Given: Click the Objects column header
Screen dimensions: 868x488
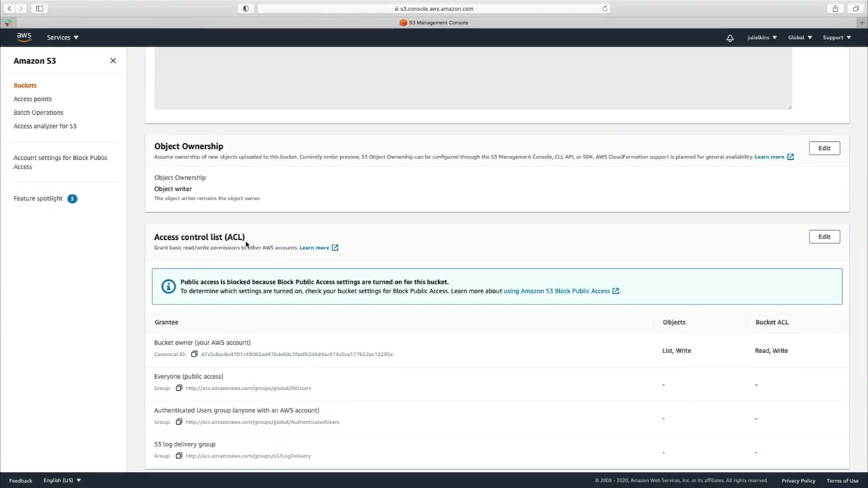Looking at the screenshot, I should tap(674, 323).
